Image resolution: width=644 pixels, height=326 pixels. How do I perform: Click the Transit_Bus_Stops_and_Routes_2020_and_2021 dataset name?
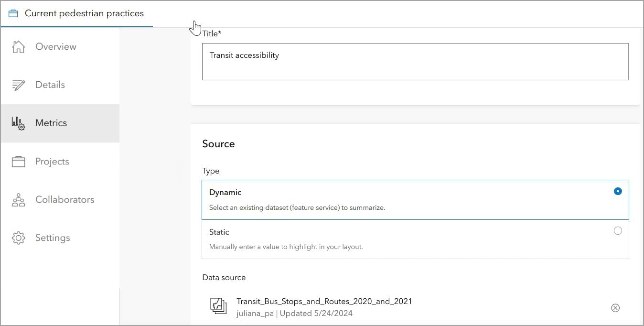324,301
